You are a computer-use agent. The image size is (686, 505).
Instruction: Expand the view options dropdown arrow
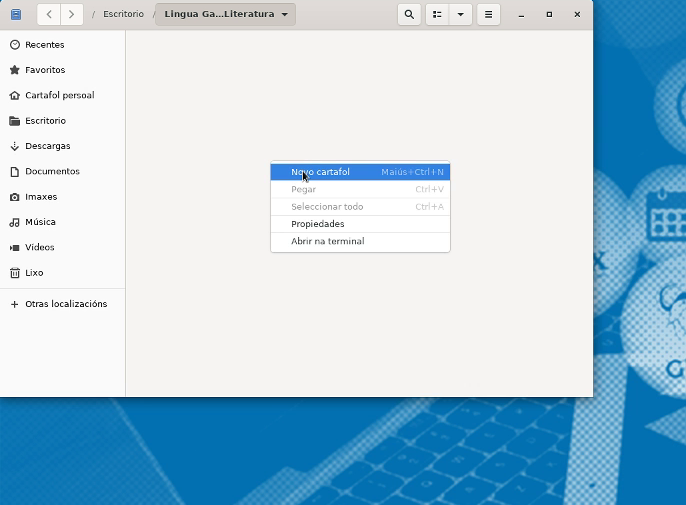point(460,15)
